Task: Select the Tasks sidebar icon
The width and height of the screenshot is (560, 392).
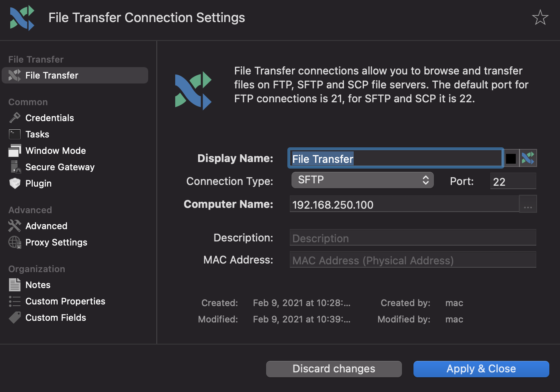Action: click(x=14, y=134)
